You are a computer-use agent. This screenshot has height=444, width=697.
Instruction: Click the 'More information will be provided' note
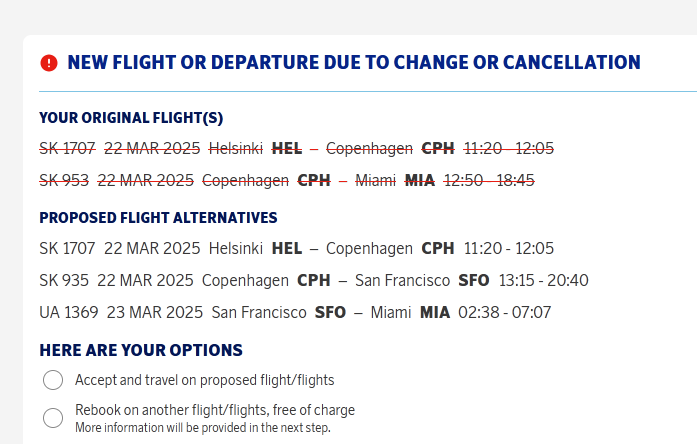tap(202, 428)
